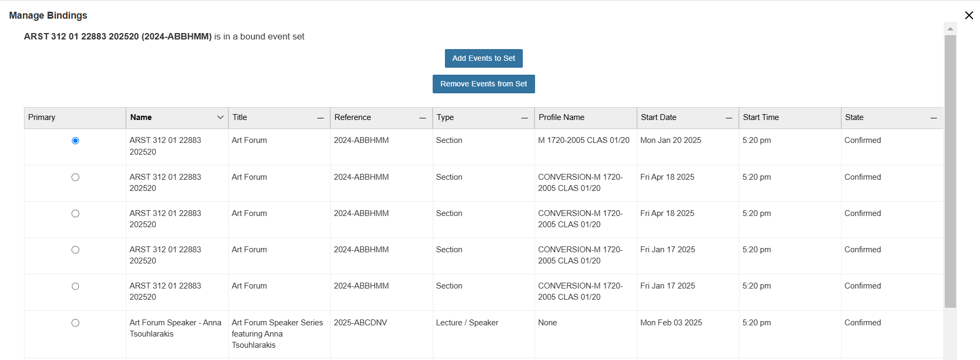Select primary radio for first Fri Apr 18 row

75,177
